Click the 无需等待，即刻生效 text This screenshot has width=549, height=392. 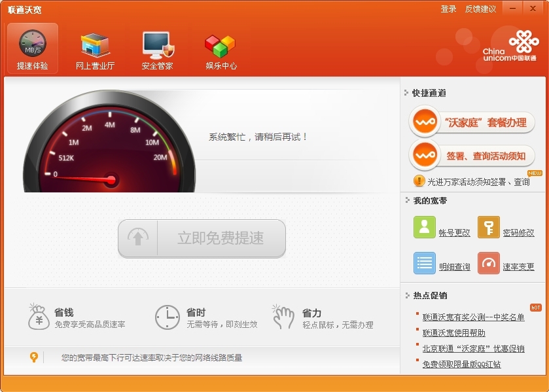tap(222, 325)
